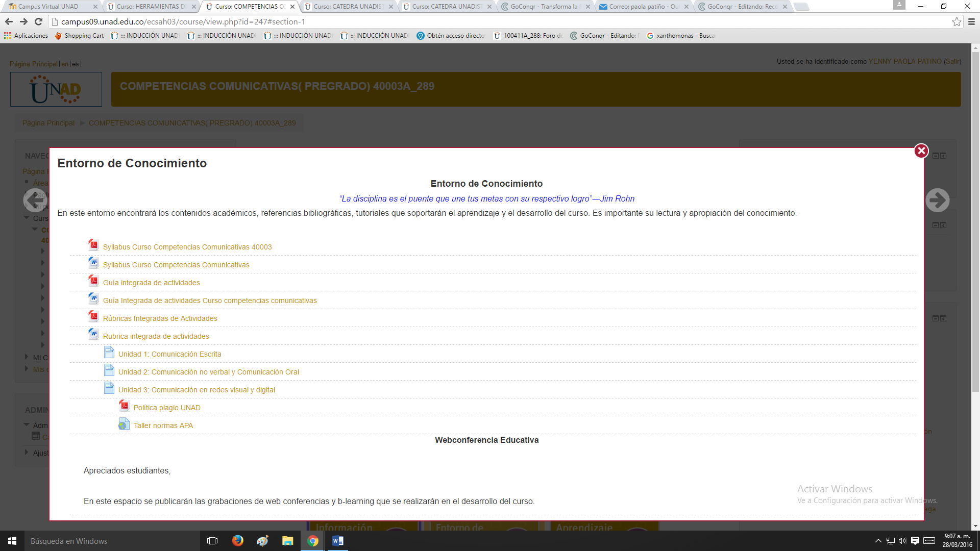980x551 pixels.
Task: Click the next arrow beside the popup
Action: point(937,200)
